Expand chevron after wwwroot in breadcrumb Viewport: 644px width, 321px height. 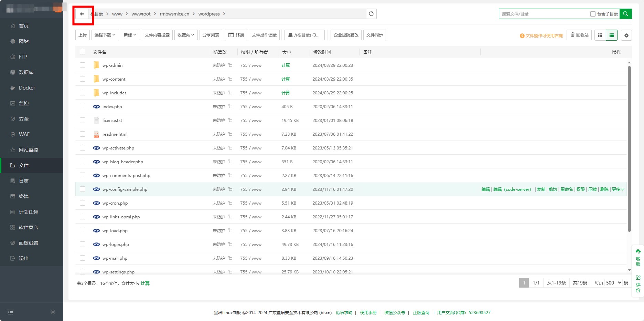155,14
